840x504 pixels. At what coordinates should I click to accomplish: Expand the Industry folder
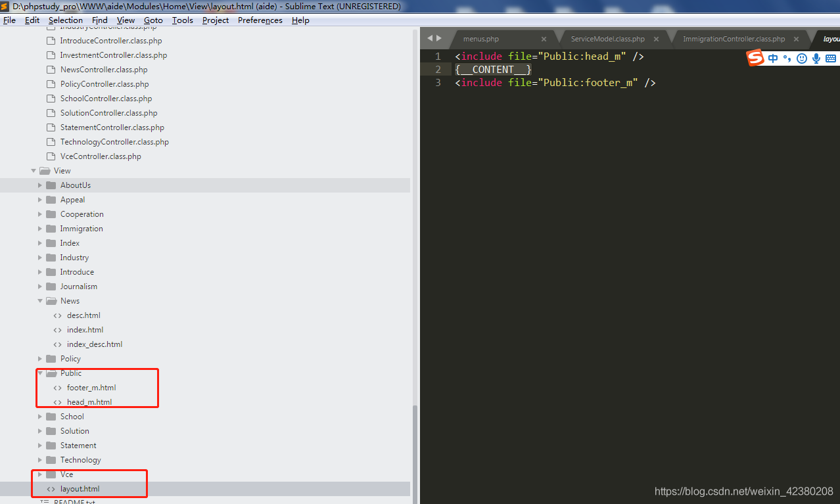click(40, 258)
